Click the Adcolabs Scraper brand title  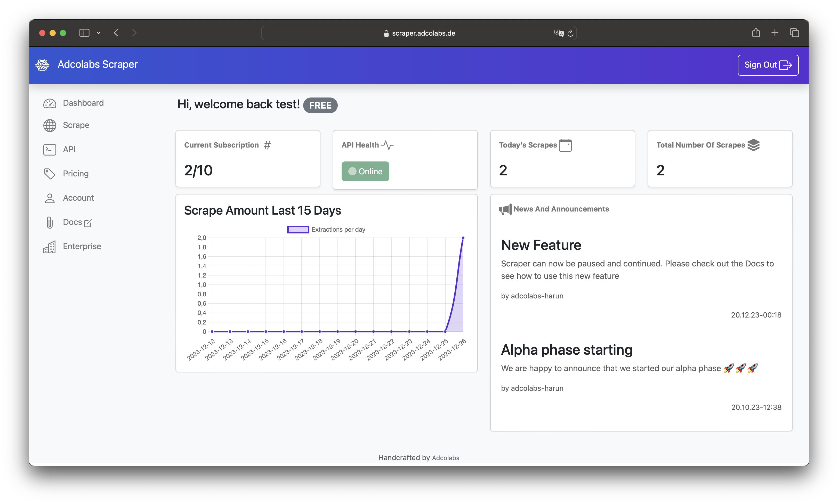(98, 64)
